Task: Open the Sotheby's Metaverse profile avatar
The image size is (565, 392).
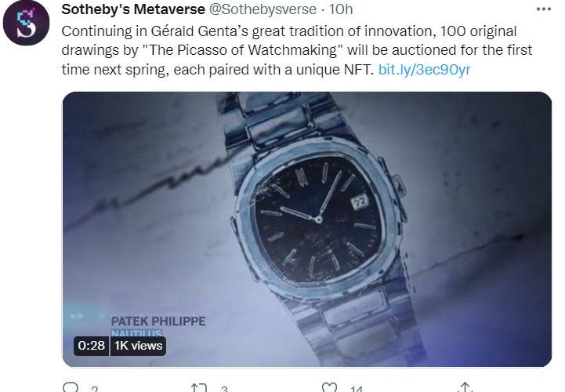Action: [x=27, y=24]
